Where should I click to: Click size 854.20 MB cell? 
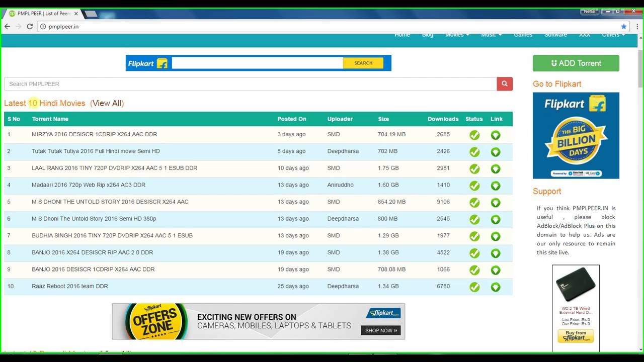pyautogui.click(x=391, y=202)
